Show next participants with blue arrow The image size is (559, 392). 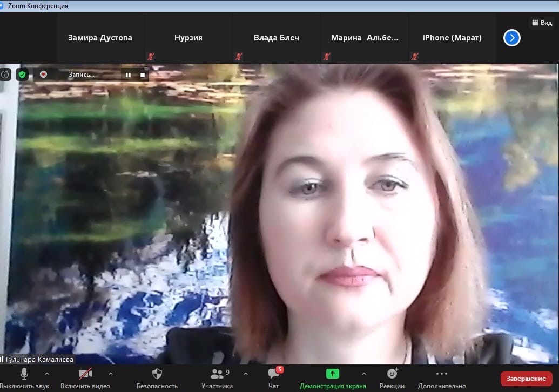pos(511,38)
